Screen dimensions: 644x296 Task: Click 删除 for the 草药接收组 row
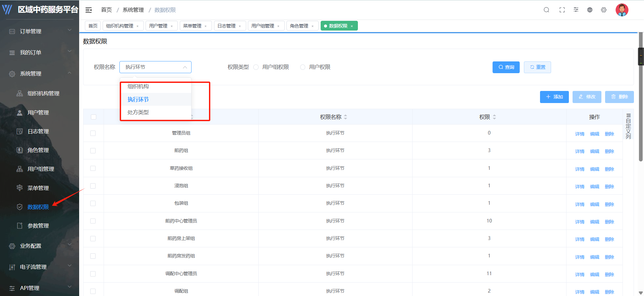point(609,169)
